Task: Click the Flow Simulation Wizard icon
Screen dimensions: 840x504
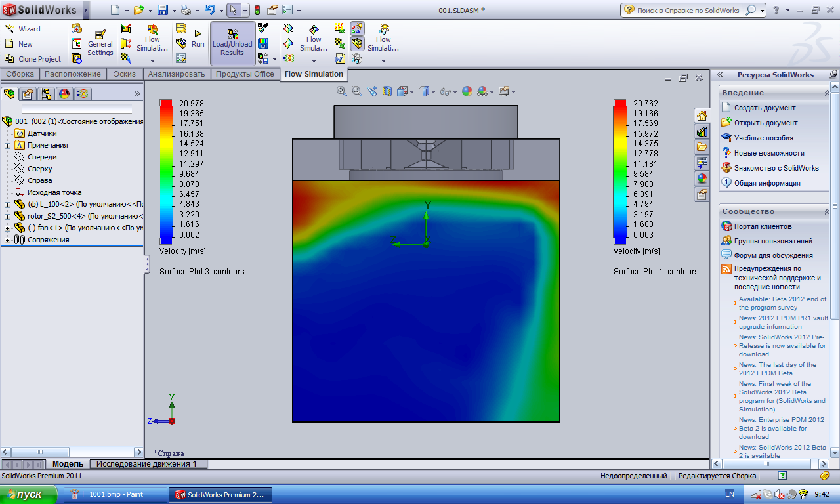Action: [10, 29]
